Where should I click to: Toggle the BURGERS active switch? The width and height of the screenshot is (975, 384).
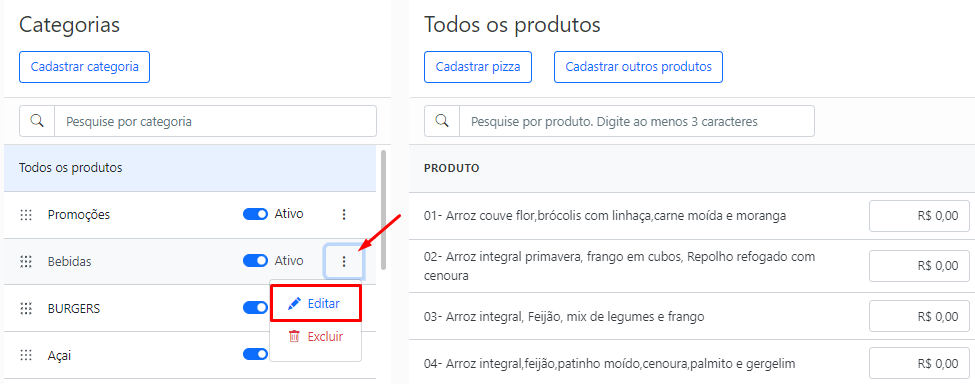255,308
